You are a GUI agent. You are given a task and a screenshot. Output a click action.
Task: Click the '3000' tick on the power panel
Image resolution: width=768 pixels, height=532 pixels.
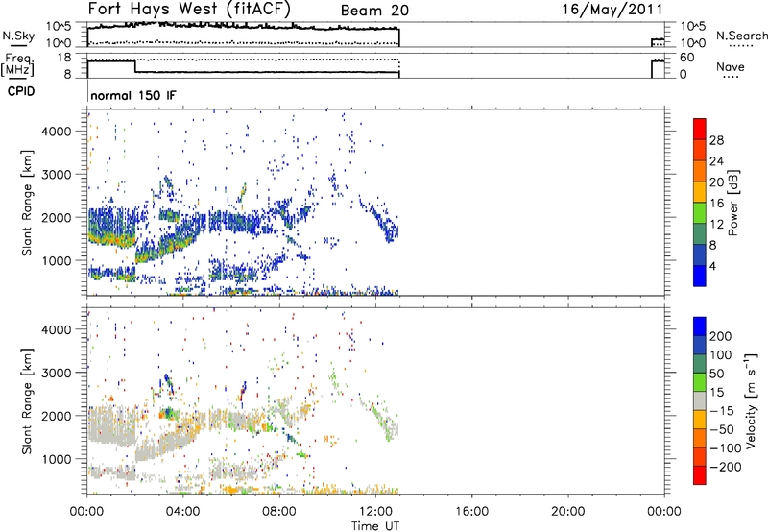coord(56,175)
